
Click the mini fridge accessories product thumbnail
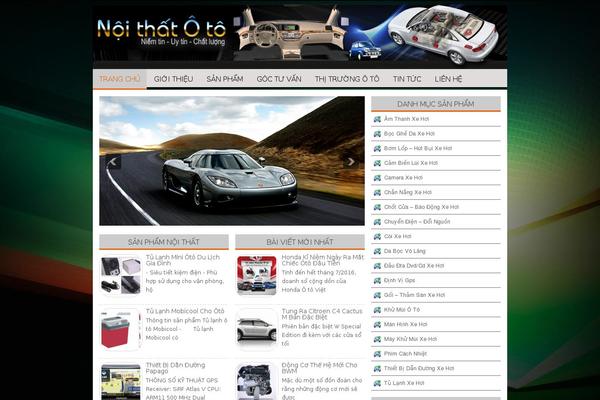click(121, 276)
